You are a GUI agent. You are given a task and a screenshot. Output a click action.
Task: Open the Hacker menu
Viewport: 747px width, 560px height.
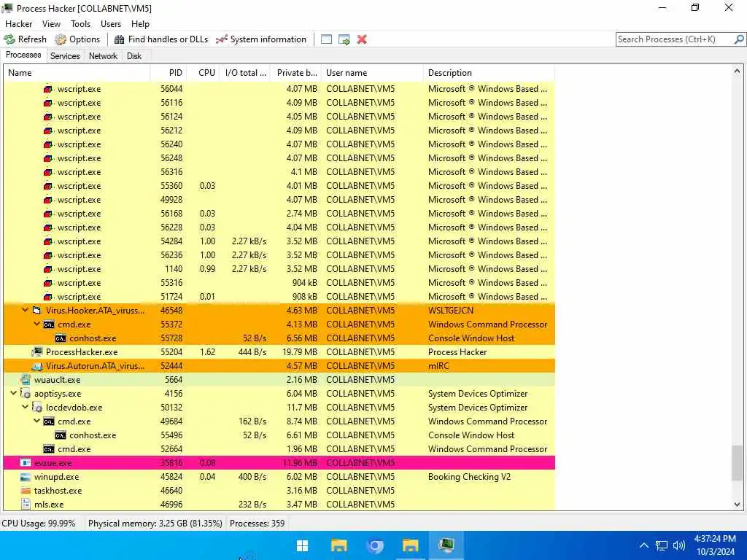[x=18, y=24]
